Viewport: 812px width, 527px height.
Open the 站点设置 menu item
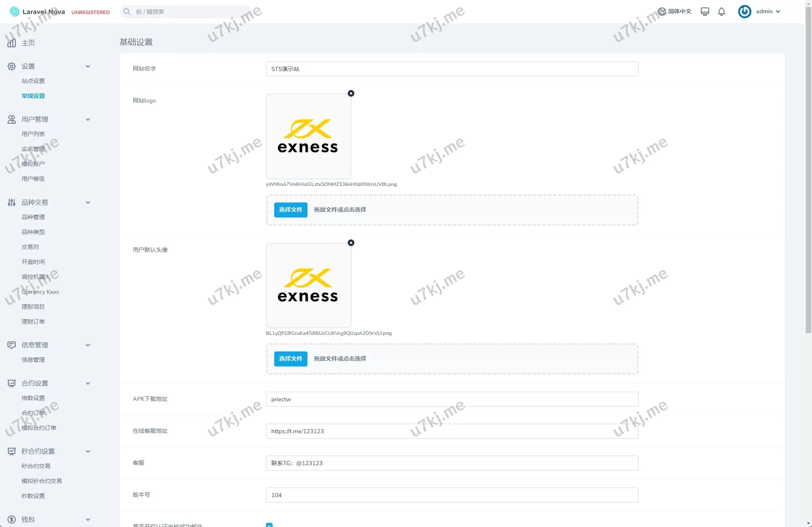pos(33,81)
